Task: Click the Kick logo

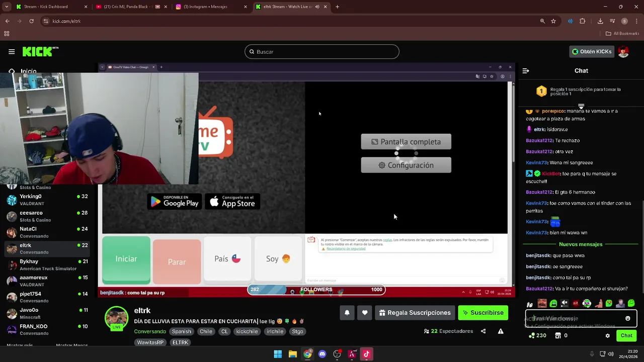Action: point(40,51)
